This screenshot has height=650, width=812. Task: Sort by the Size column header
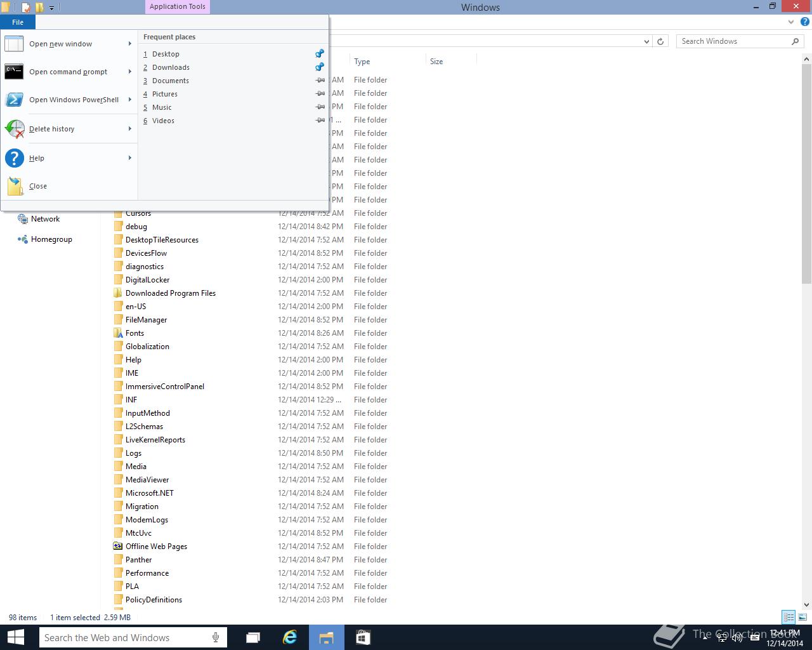click(x=451, y=62)
